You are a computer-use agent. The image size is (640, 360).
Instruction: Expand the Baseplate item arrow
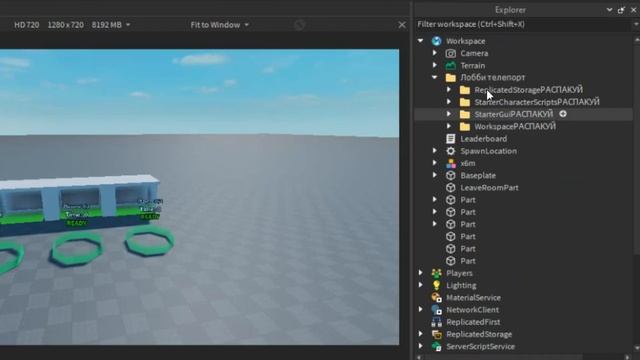click(x=435, y=175)
